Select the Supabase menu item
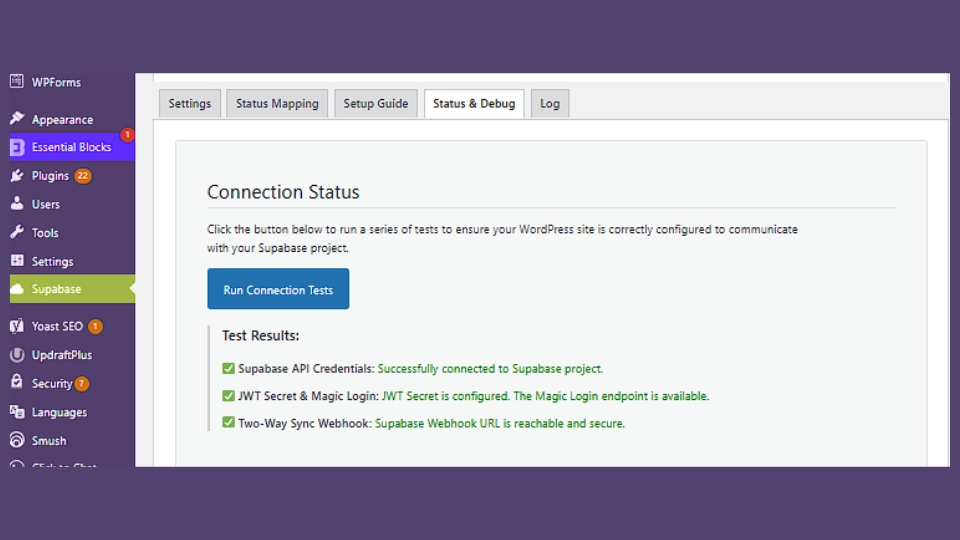This screenshot has height=540, width=960. (x=72, y=289)
